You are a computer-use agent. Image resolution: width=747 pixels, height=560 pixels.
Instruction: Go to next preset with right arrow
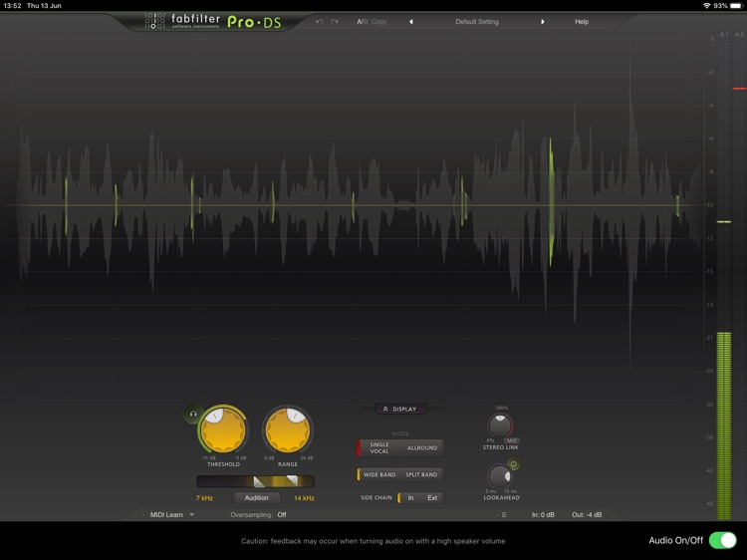tap(542, 22)
